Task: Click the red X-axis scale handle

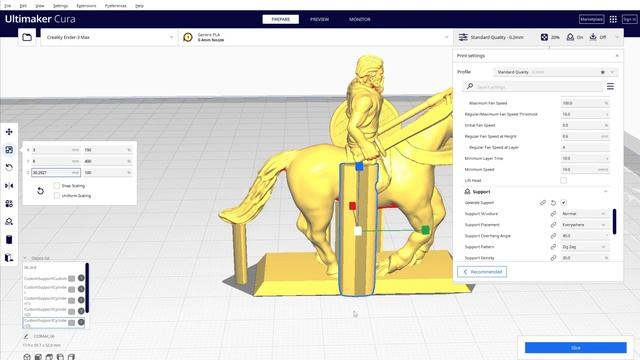Action: point(353,206)
